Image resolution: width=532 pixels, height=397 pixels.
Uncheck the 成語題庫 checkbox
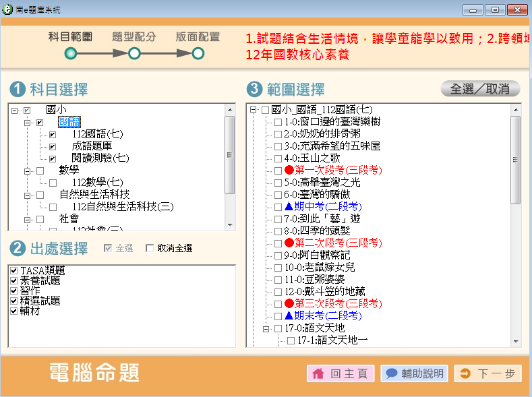53,146
